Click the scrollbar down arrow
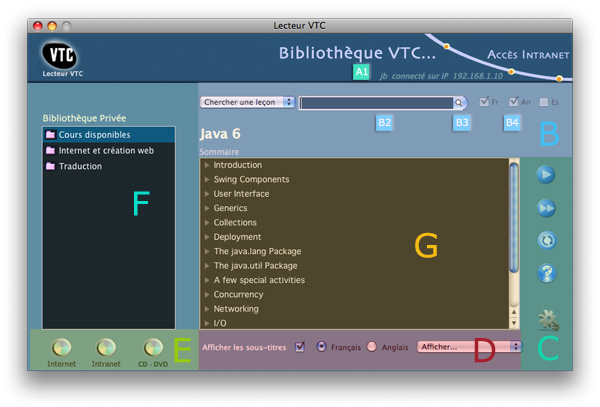This screenshot has height=407, width=600. click(514, 323)
